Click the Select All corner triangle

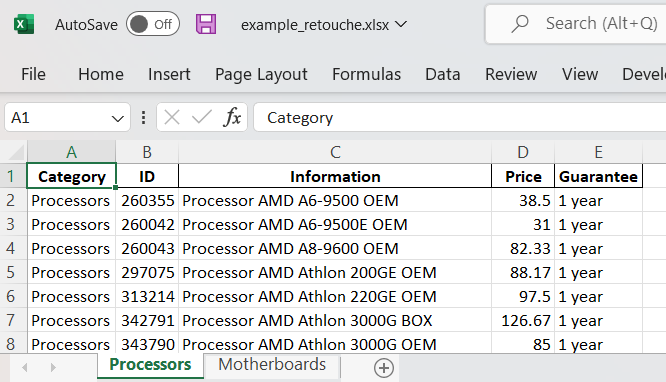pyautogui.click(x=16, y=152)
